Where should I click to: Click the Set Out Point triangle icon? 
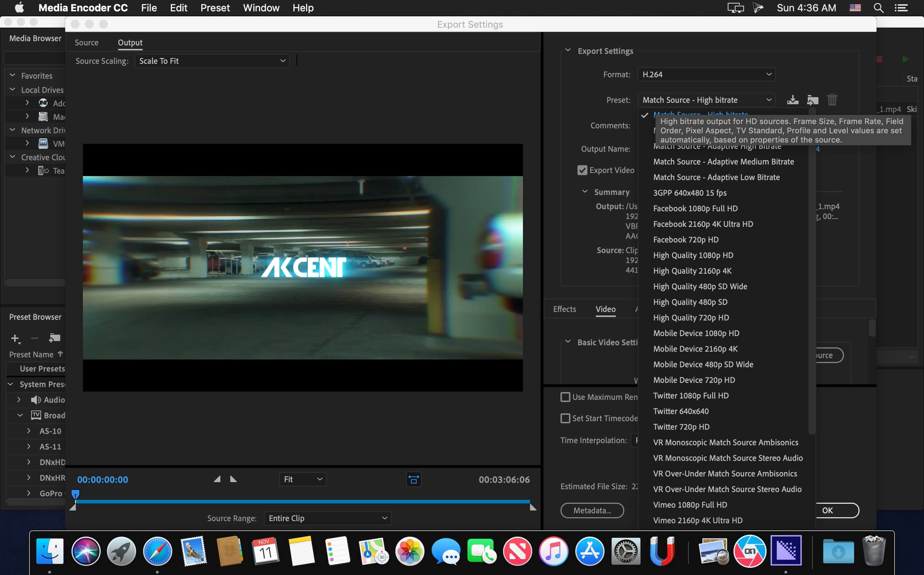coord(233,479)
